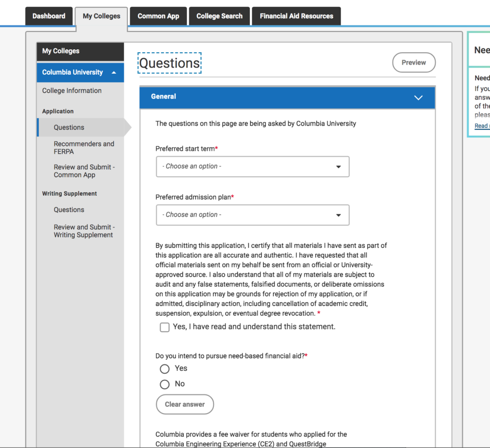Click the Writing Supplement sidebar heading
Screen dimensions: 490x448
[x=69, y=193]
